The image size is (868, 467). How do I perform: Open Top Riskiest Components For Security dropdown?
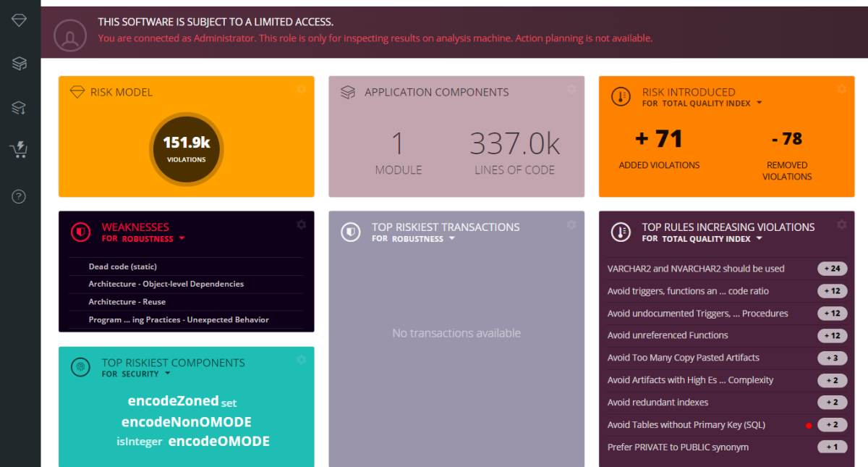168,374
